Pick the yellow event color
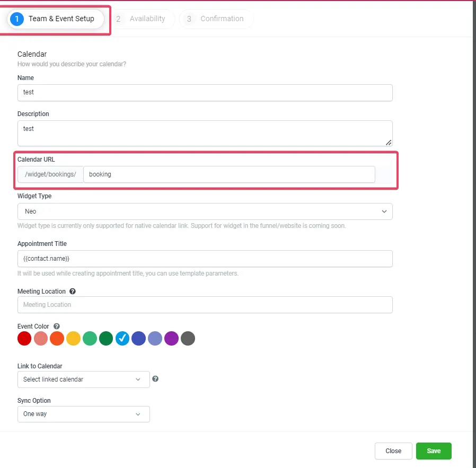This screenshot has width=476, height=468. (x=74, y=338)
